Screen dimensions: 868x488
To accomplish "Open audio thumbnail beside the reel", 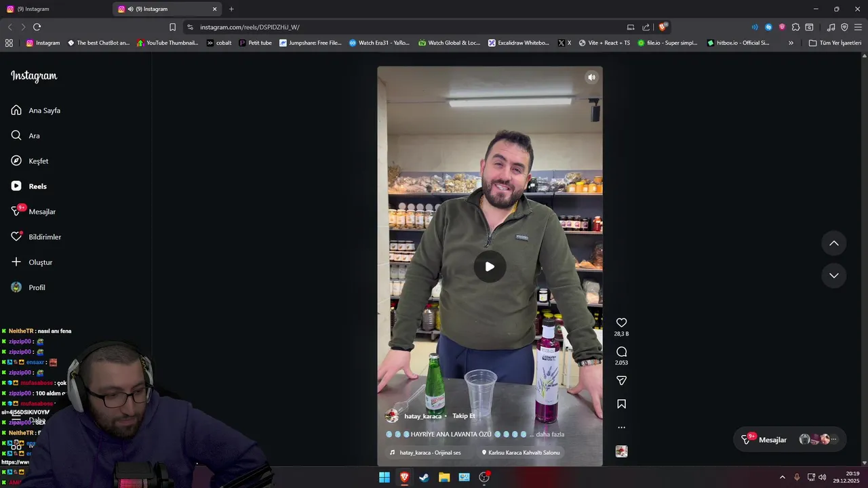I will (x=621, y=451).
